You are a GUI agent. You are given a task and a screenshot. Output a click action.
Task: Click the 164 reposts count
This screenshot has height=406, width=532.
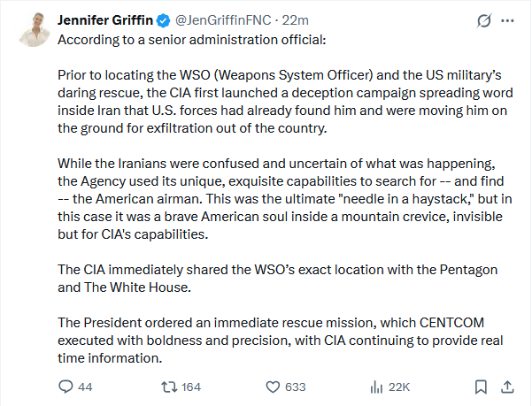(x=191, y=387)
